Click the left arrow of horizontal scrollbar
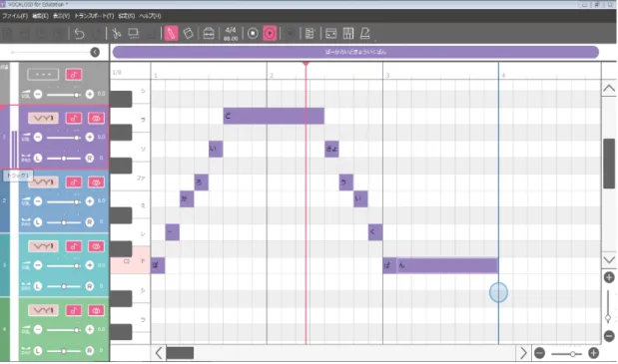 pos(159,353)
